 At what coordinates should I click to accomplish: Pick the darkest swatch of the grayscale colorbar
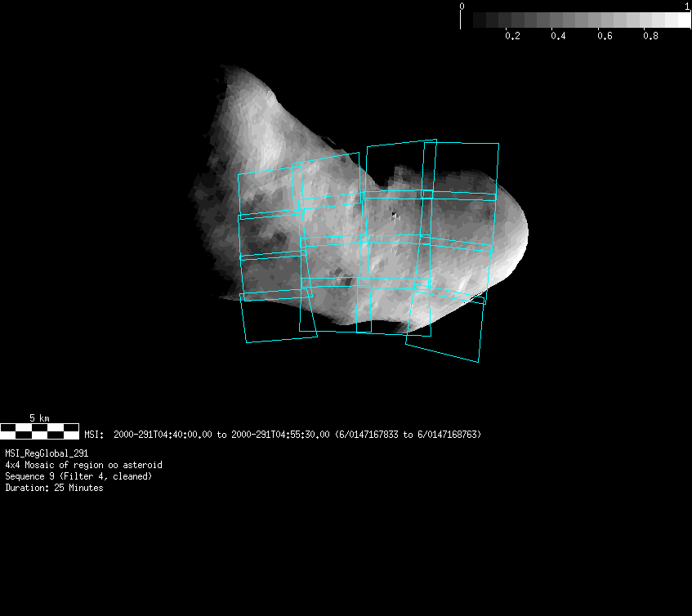pos(467,20)
